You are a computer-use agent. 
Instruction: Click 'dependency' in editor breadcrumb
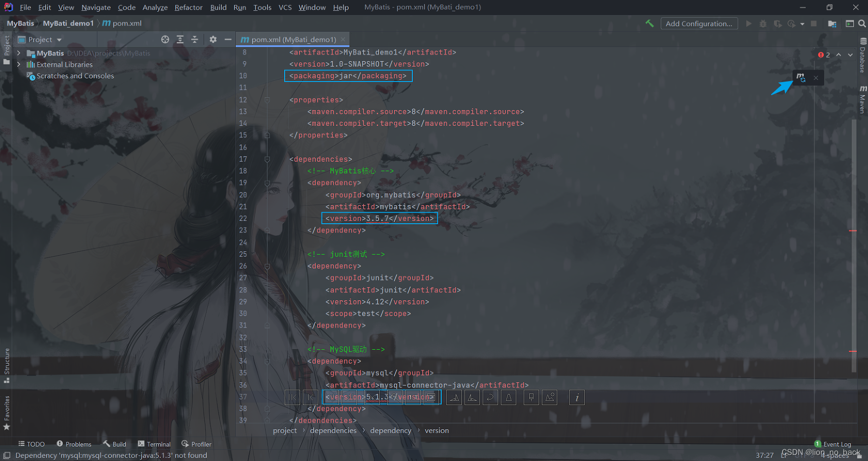pyautogui.click(x=390, y=431)
